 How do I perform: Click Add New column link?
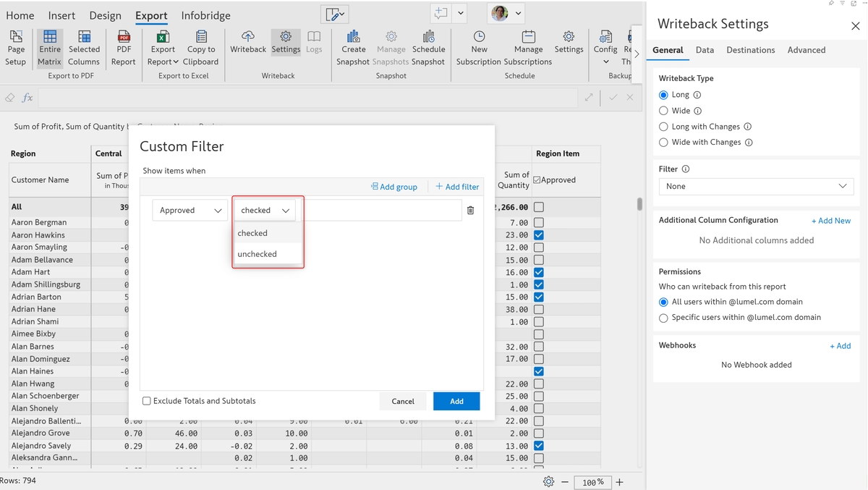pyautogui.click(x=830, y=221)
